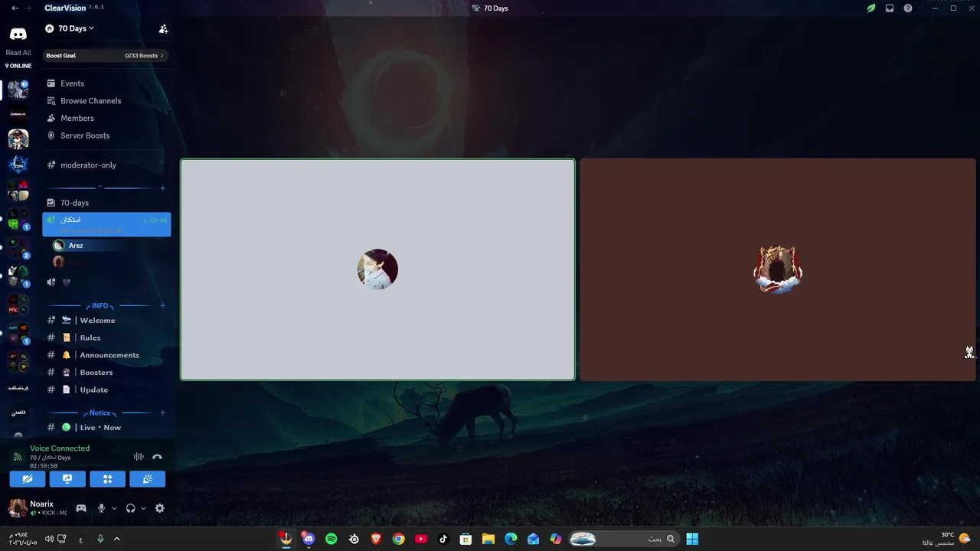
Task: Open Server Boosts page
Action: click(106, 135)
